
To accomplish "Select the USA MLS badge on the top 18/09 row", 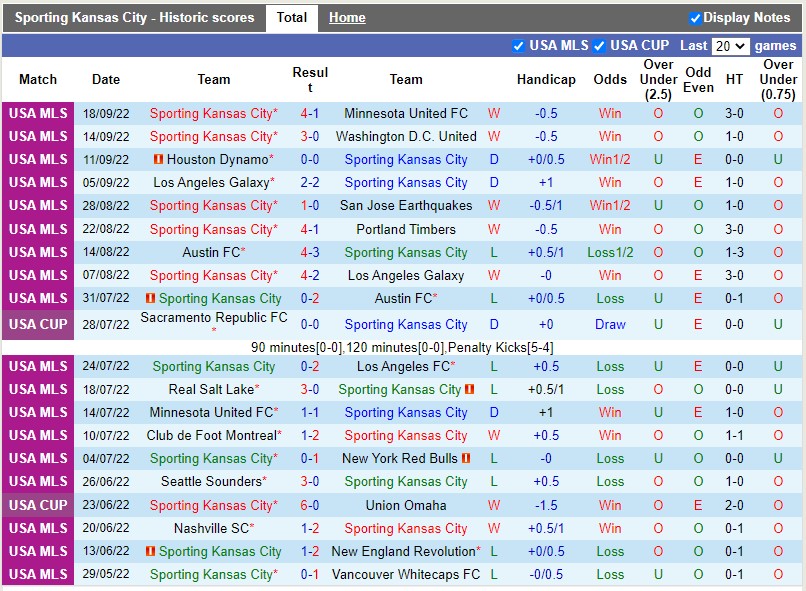I will coord(38,113).
